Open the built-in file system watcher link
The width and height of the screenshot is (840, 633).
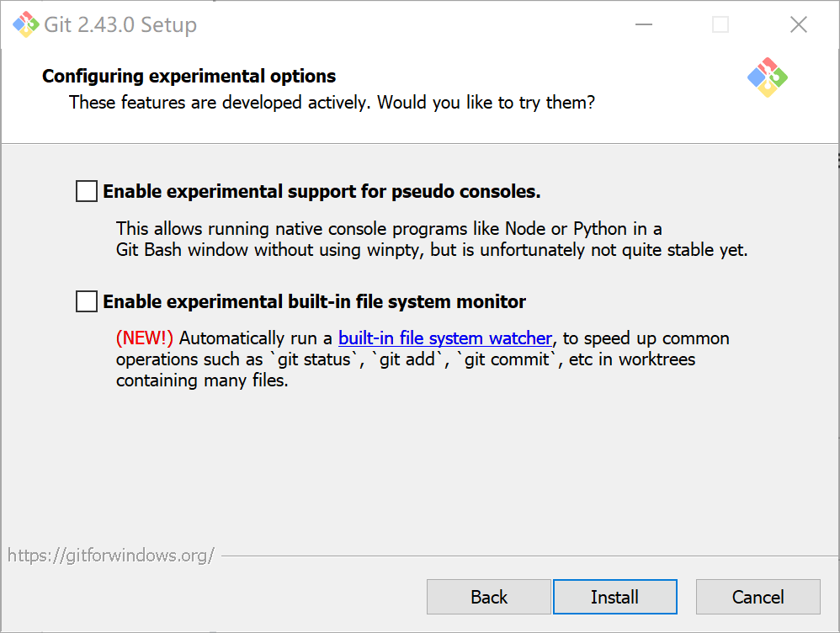(444, 338)
